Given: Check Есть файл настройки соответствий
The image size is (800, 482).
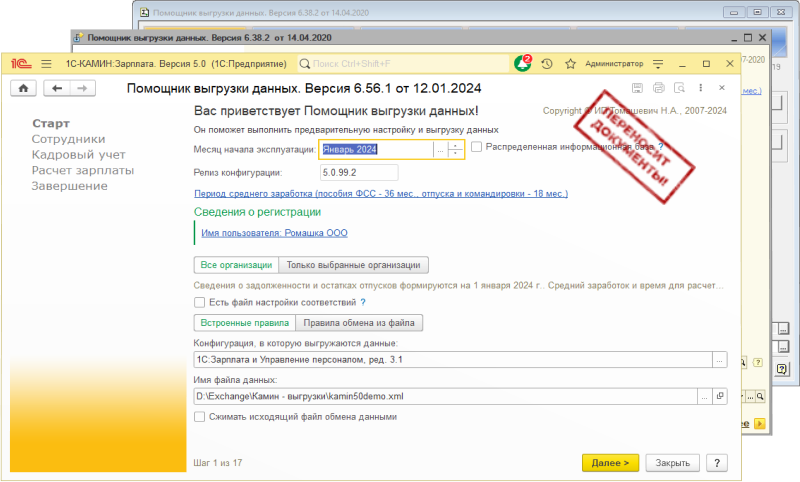Looking at the screenshot, I should pyautogui.click(x=199, y=302).
